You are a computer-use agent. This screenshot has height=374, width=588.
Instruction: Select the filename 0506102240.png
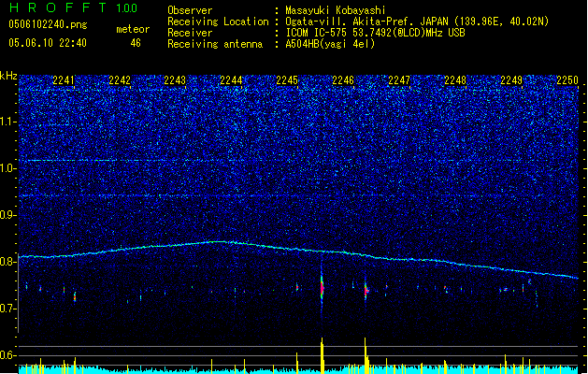[48, 25]
